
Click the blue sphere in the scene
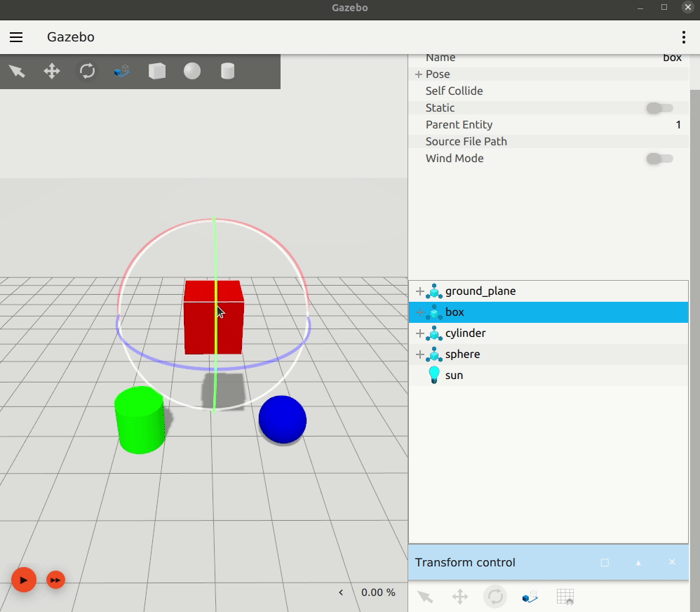tap(283, 420)
